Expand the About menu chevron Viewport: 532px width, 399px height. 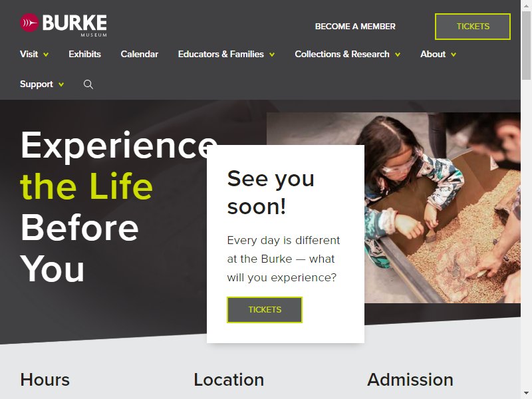[x=454, y=55]
